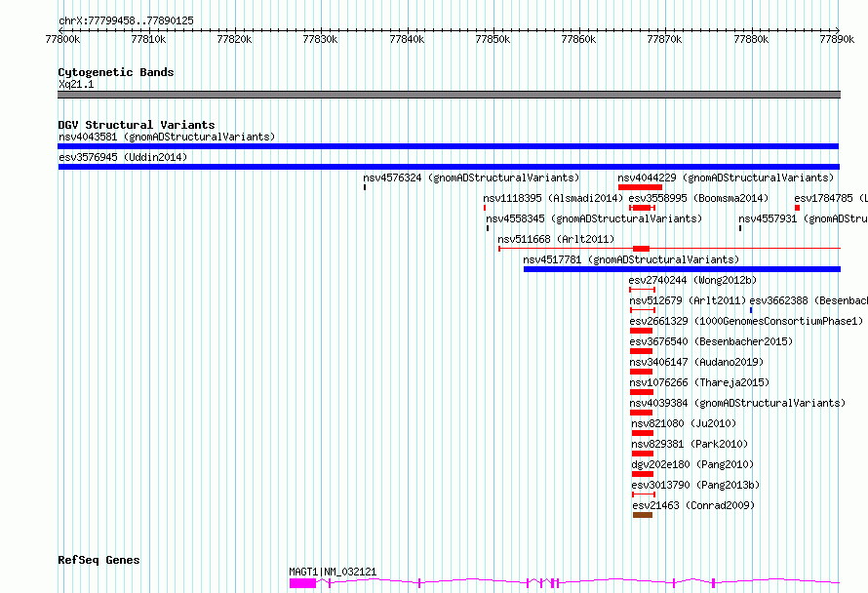Click the black nsv4557931 marker
The width and height of the screenshot is (868, 593).
coord(740,228)
